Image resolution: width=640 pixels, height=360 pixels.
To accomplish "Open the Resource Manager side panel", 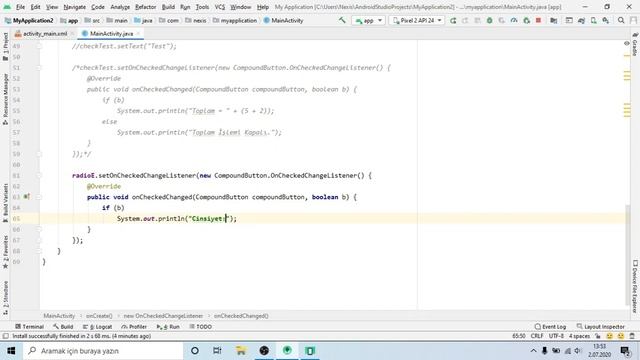I will (x=5, y=99).
